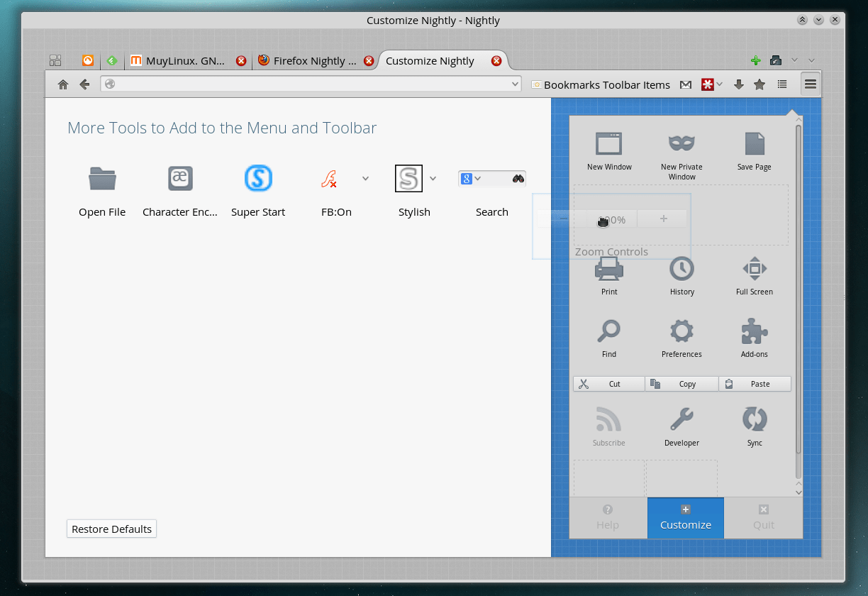Viewport: 868px width, 596px height.
Task: Switch to the MuyLinux tab
Action: (183, 61)
